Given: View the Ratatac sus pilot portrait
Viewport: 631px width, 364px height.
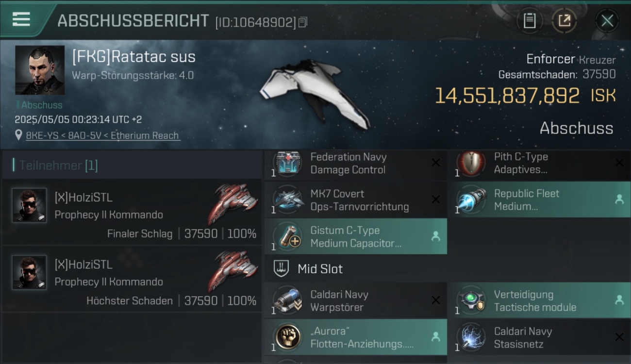Looking at the screenshot, I should tap(40, 70).
